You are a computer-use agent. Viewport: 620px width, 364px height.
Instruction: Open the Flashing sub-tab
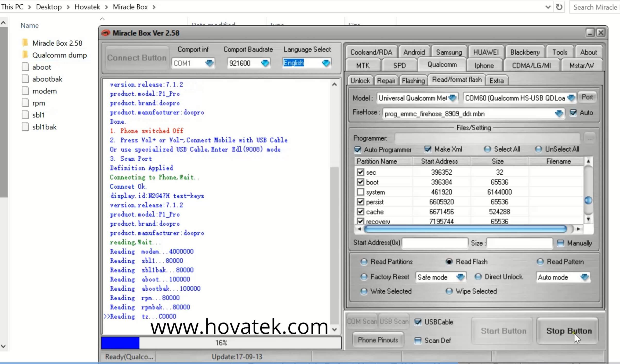(413, 81)
